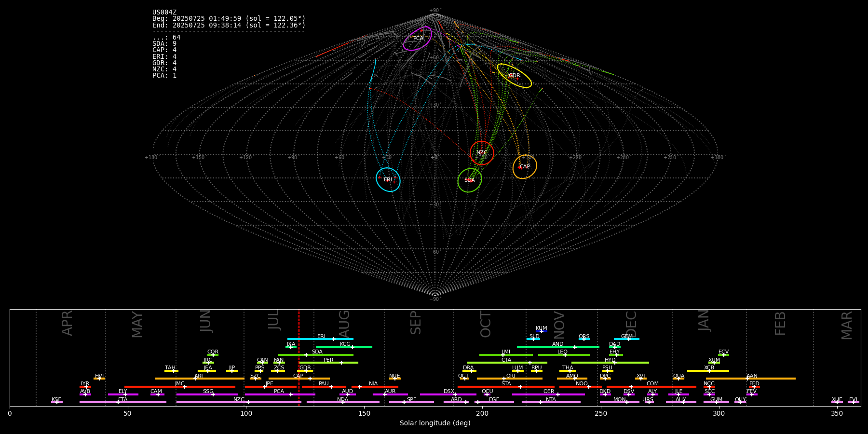Image resolution: width=868 pixels, height=434 pixels.
Task: Click the 'ERI: 4' count entry
Action: pyautogui.click(x=164, y=56)
